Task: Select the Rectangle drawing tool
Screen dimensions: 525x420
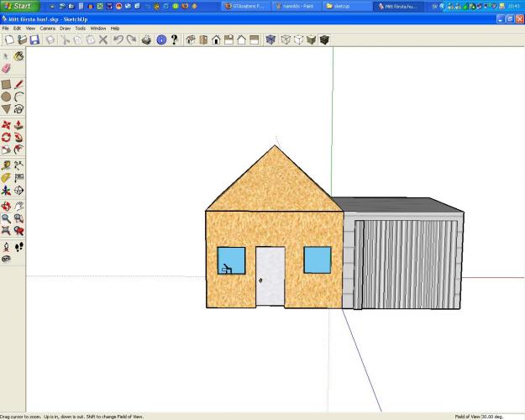Action: 6,84
